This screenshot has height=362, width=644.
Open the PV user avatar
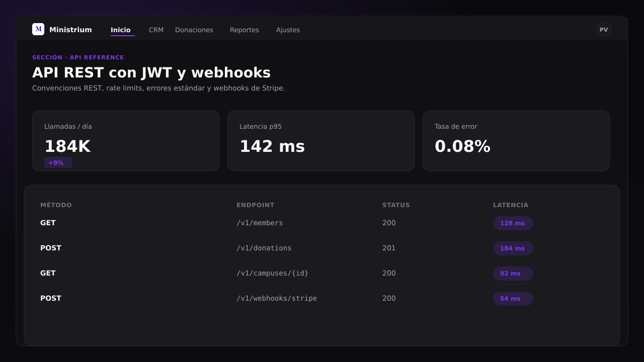(604, 30)
